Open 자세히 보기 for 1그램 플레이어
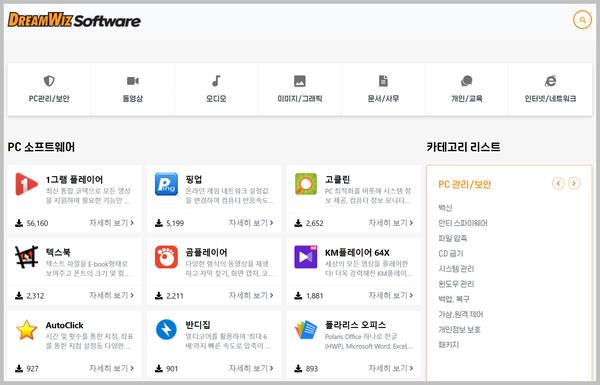This screenshot has width=600, height=385. [x=111, y=223]
